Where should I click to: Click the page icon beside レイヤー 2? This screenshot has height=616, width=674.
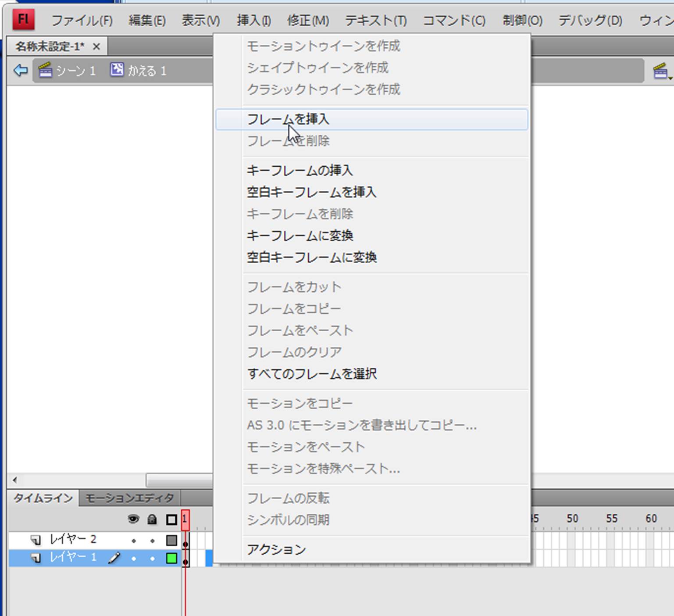pyautogui.click(x=36, y=540)
